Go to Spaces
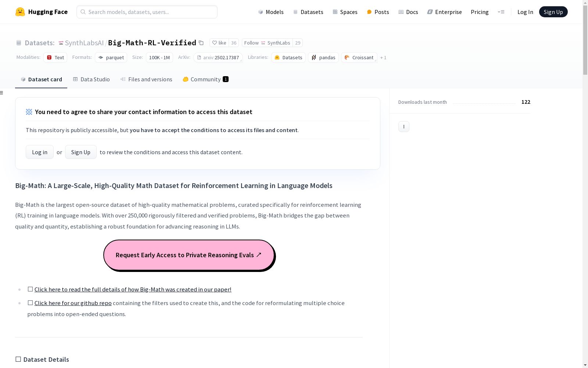The width and height of the screenshot is (588, 368). point(345,12)
